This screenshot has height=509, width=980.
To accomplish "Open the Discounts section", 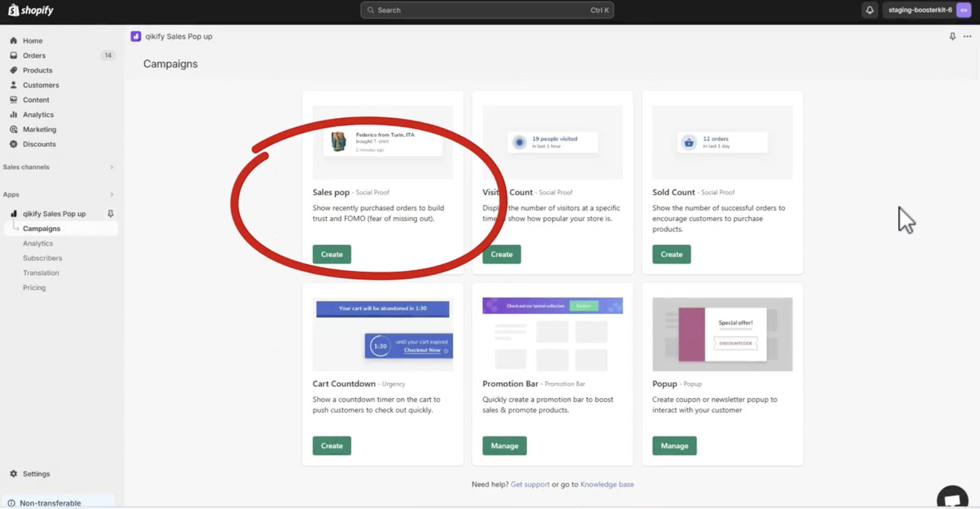I will point(39,144).
